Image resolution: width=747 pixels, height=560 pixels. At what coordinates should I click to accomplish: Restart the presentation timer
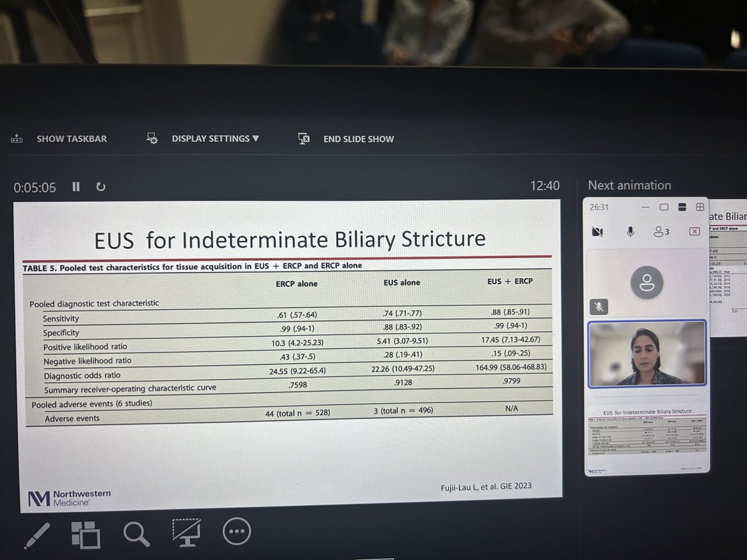tap(101, 186)
